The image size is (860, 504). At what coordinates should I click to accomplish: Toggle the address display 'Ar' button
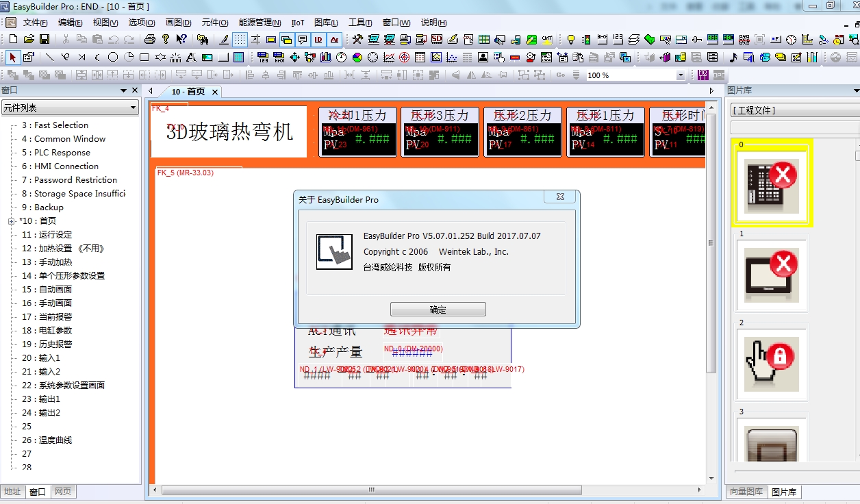pos(334,40)
